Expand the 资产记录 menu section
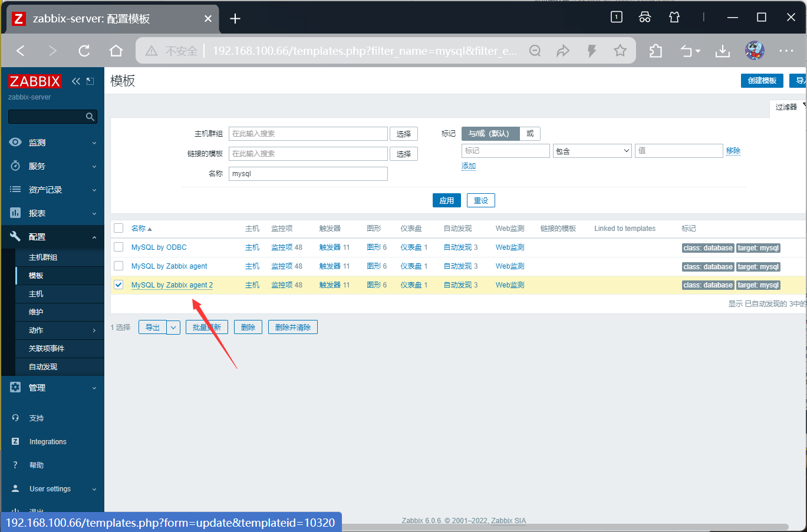 pyautogui.click(x=52, y=190)
